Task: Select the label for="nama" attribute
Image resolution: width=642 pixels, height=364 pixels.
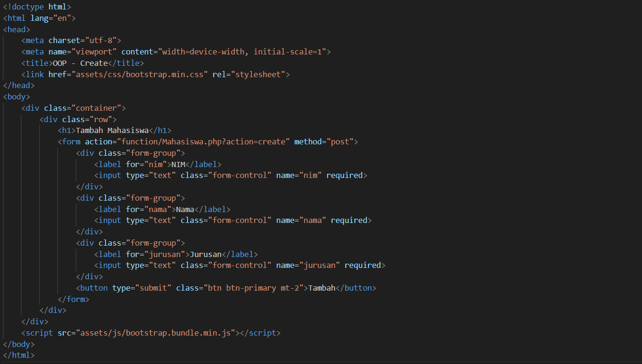Action: [x=147, y=209]
